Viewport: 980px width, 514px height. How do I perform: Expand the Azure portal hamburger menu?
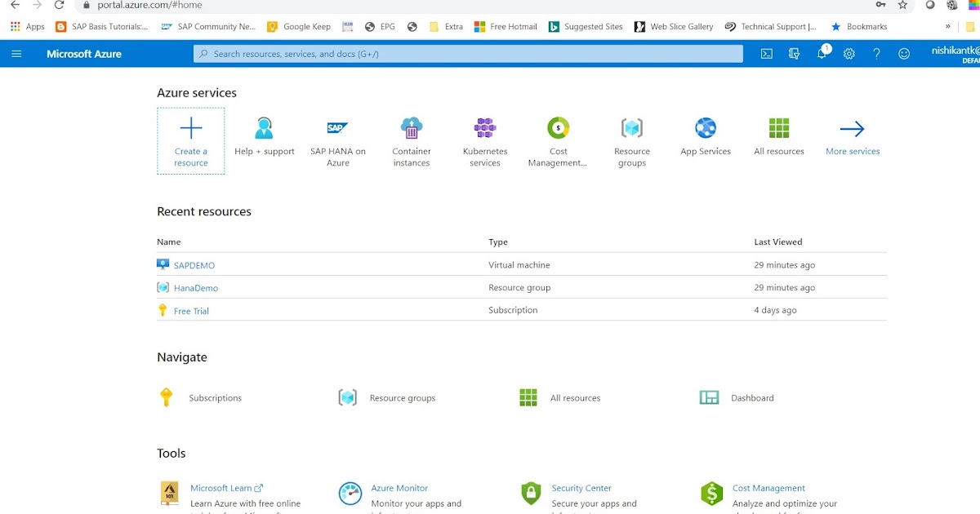click(16, 53)
